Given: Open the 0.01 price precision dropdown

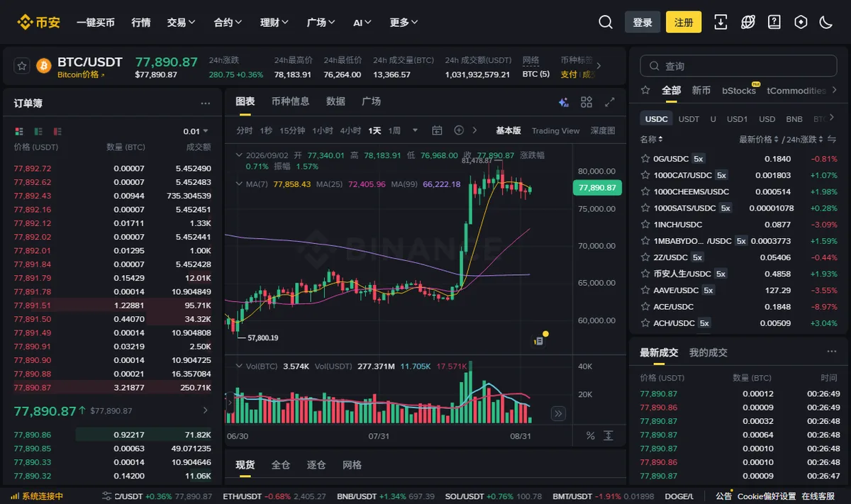Looking at the screenshot, I should click(x=196, y=131).
